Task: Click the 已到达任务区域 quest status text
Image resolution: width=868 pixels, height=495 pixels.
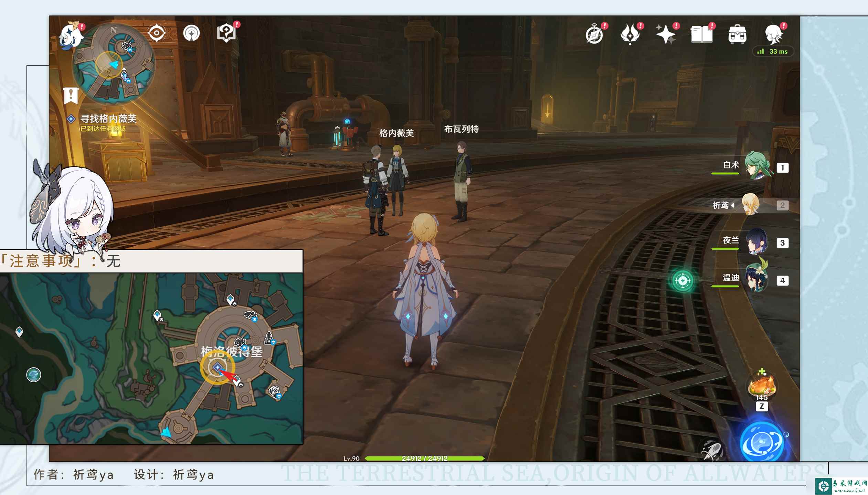Action: click(103, 129)
